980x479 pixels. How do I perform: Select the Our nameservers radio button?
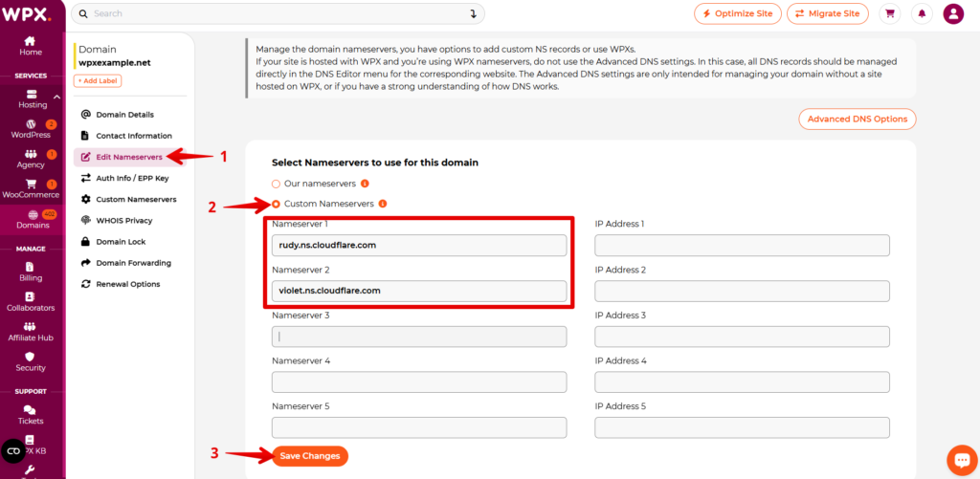click(x=277, y=184)
